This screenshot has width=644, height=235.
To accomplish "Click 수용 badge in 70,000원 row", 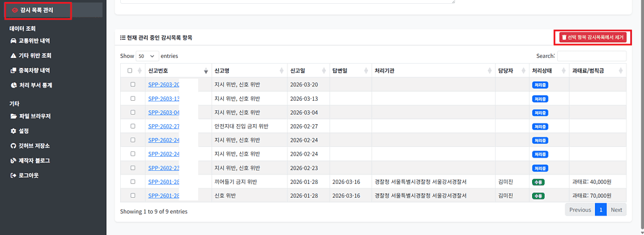I will coord(538,195).
